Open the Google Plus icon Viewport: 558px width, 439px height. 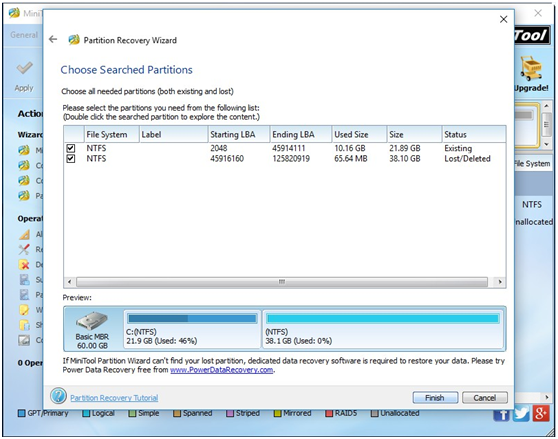(x=541, y=413)
